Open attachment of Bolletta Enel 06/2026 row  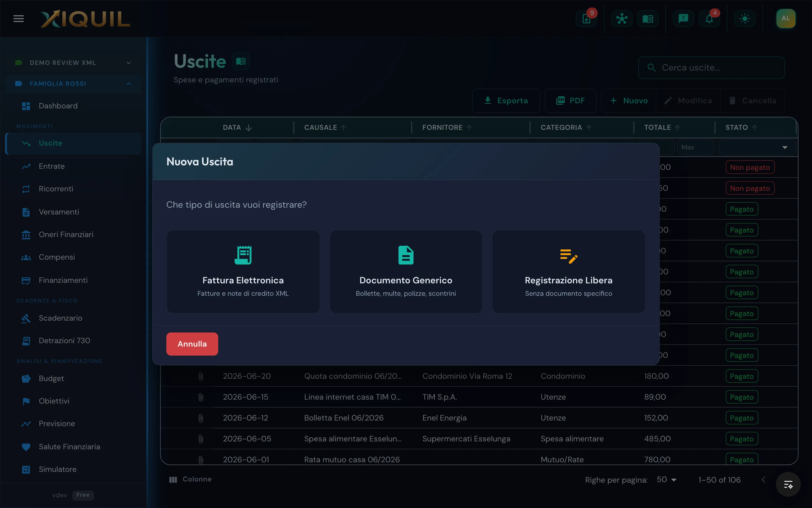pos(201,418)
